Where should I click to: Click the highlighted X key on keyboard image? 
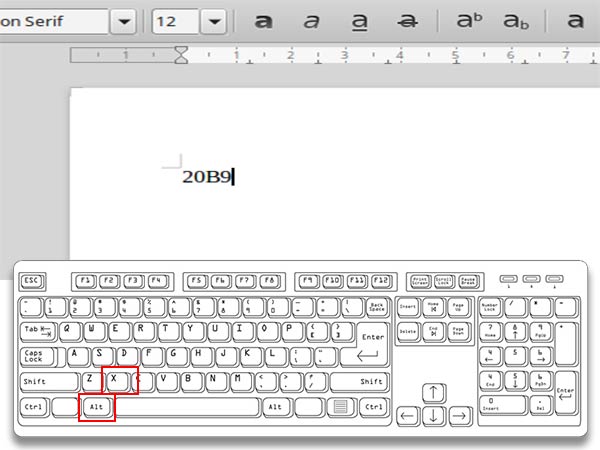(120, 380)
